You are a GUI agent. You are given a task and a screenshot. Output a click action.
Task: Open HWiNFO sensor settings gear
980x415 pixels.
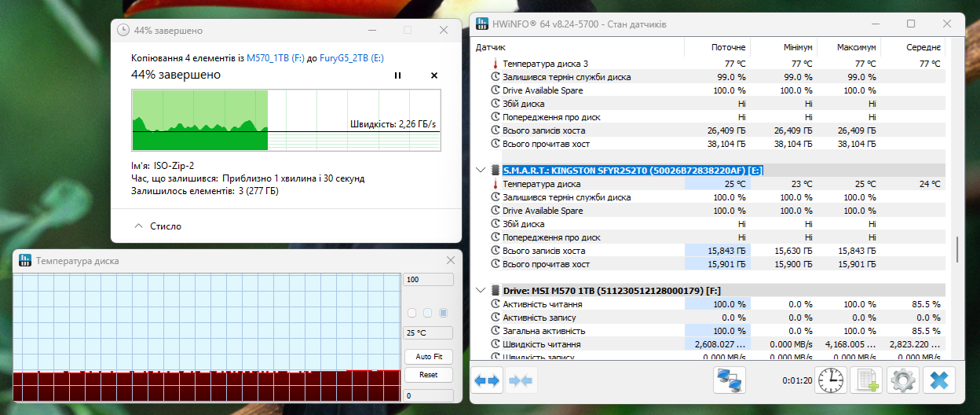903,380
